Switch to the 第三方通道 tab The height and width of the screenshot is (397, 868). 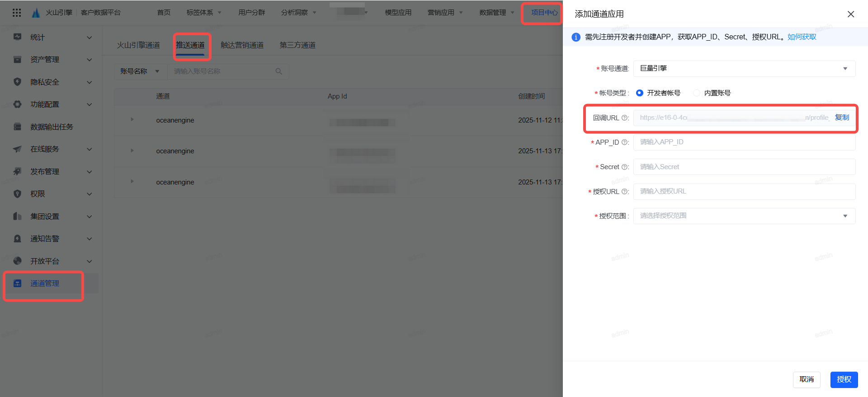(x=297, y=45)
